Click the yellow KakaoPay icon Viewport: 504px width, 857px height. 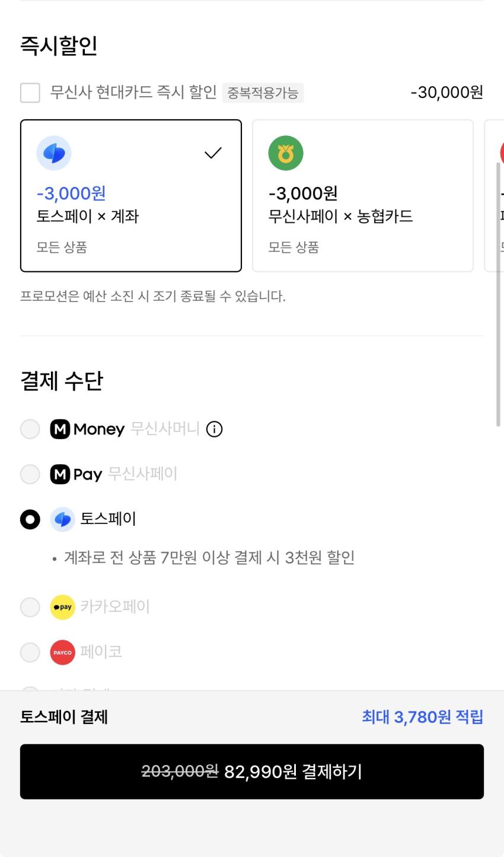pyautogui.click(x=62, y=607)
